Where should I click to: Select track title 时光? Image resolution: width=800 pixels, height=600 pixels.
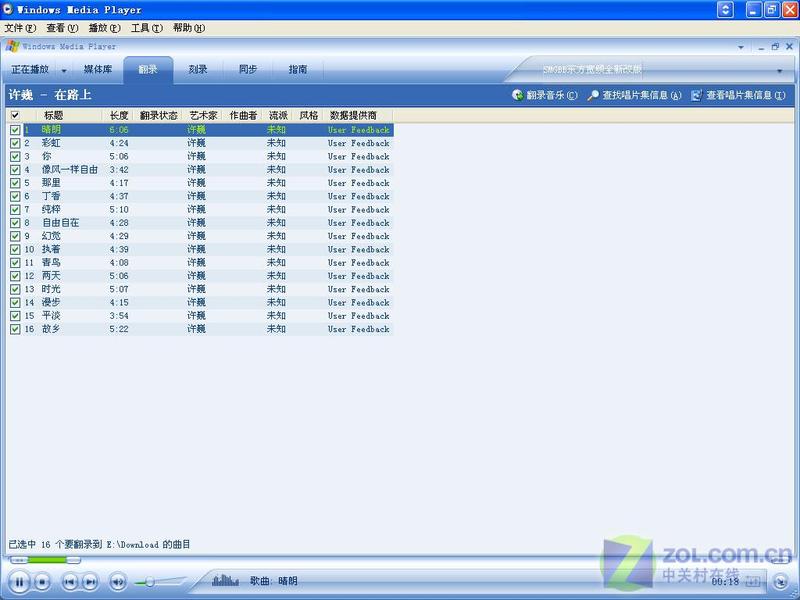51,289
